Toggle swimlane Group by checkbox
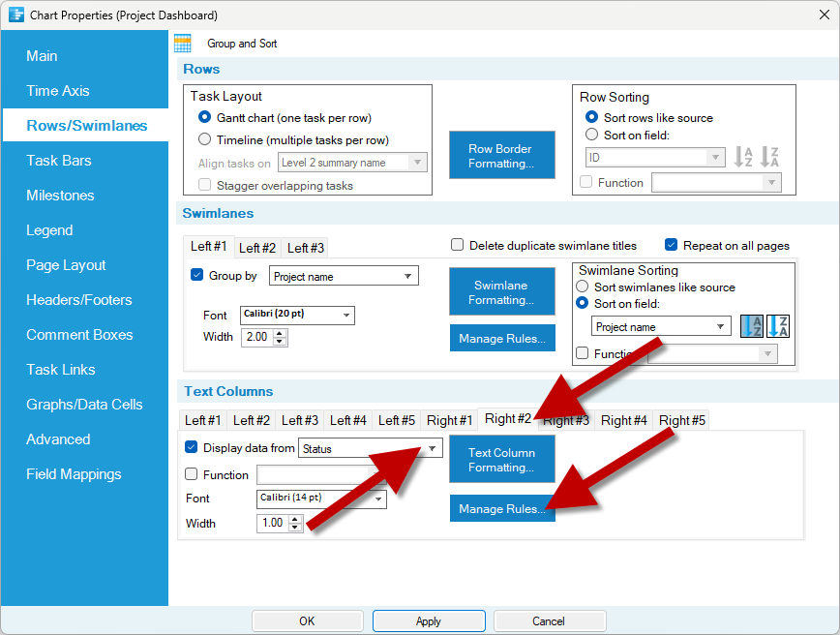The width and height of the screenshot is (840, 635). click(x=196, y=275)
